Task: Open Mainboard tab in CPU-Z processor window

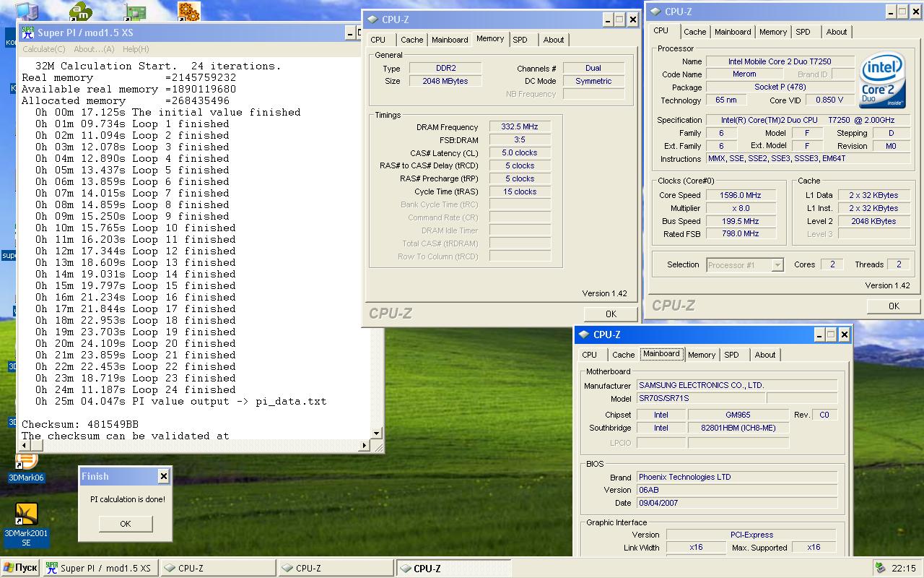Action: [733, 33]
